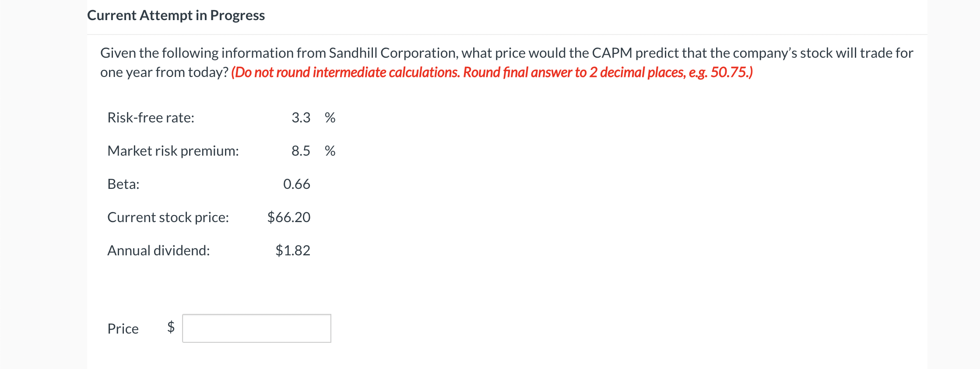The image size is (980, 369).
Task: Select the Current stock price label
Action: click(x=168, y=217)
